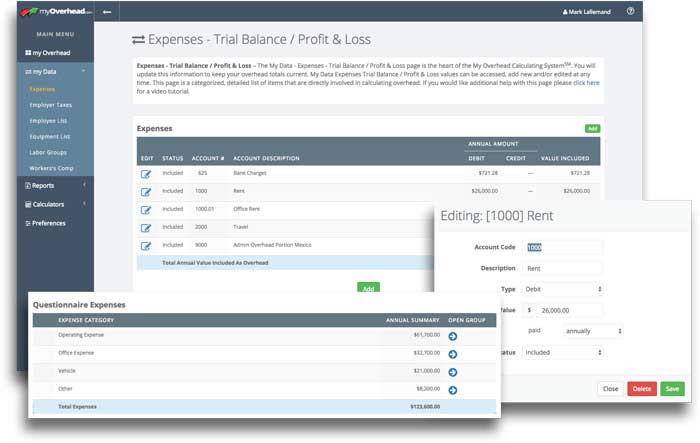The image size is (700, 443).
Task: Edit the Travel expense row
Action: (146, 228)
